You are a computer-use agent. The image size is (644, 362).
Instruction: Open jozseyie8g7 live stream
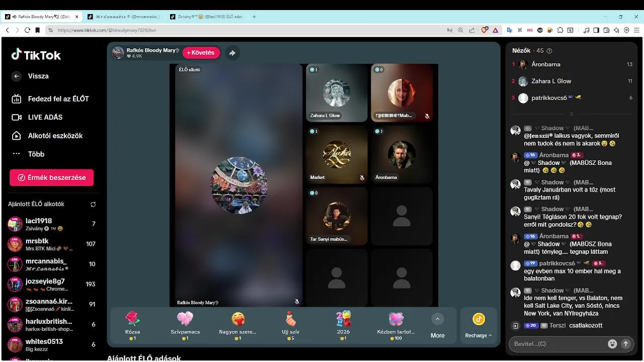coord(51,285)
